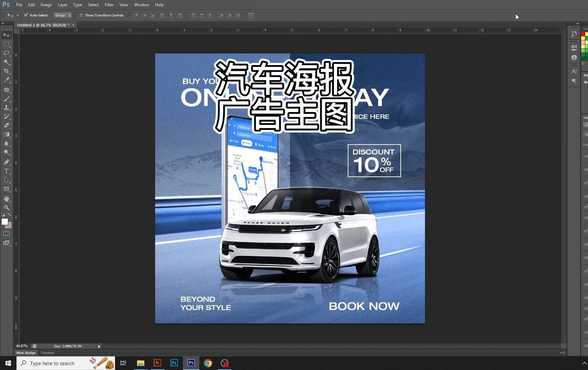This screenshot has width=588, height=370.
Task: Click the background color swatch
Action: point(9,226)
